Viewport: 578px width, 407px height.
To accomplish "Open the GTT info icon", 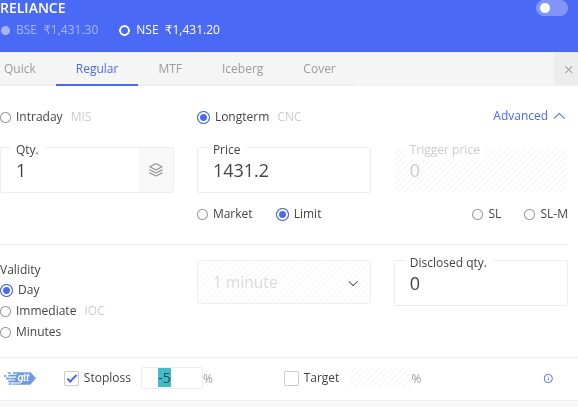I will tap(548, 379).
